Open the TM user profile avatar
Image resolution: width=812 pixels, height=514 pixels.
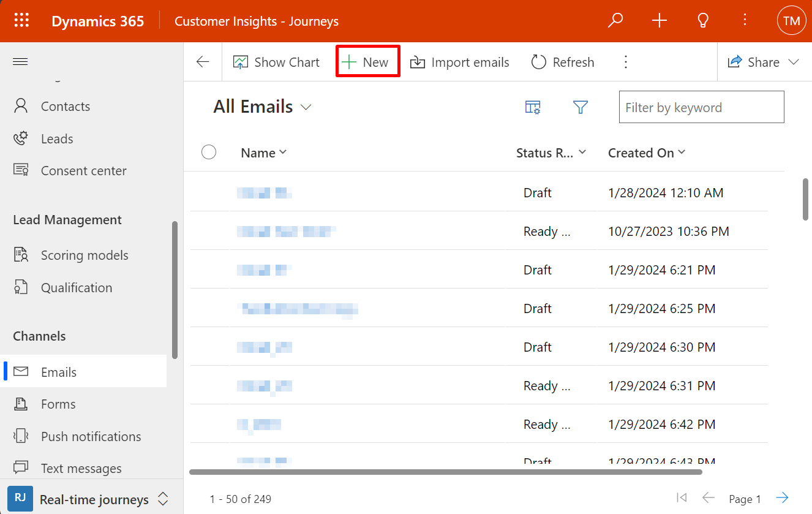[791, 21]
